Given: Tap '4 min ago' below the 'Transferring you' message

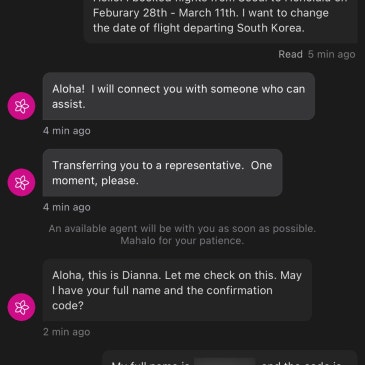Looking at the screenshot, I should tap(67, 207).
